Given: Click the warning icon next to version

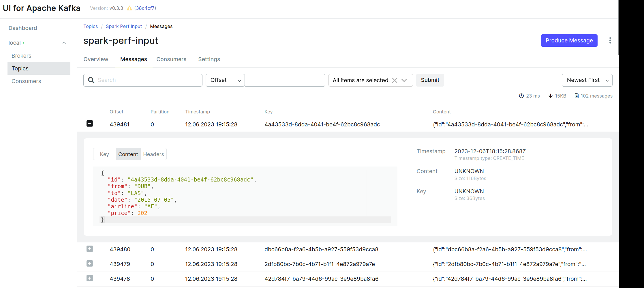Looking at the screenshot, I should tap(129, 8).
